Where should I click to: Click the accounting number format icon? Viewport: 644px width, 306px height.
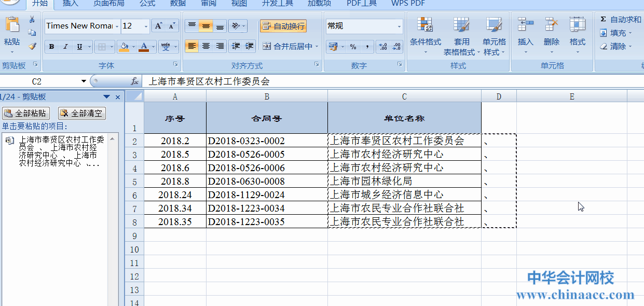tap(333, 47)
